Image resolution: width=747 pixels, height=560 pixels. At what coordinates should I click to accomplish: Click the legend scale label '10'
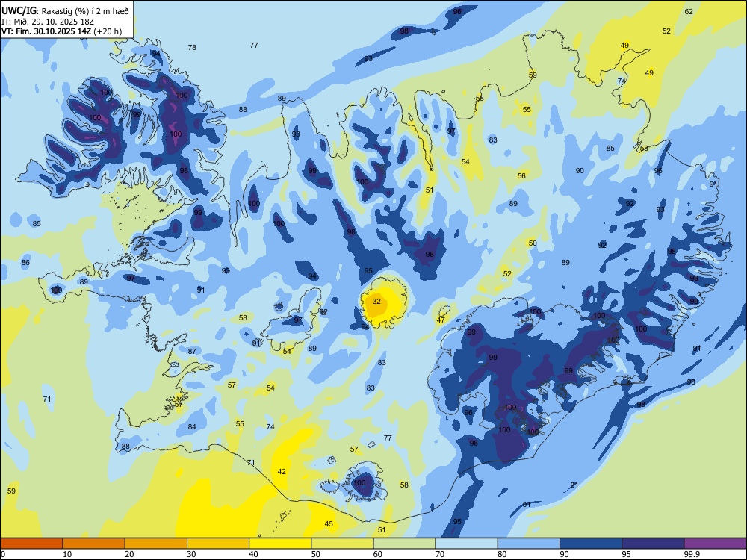coord(67,554)
